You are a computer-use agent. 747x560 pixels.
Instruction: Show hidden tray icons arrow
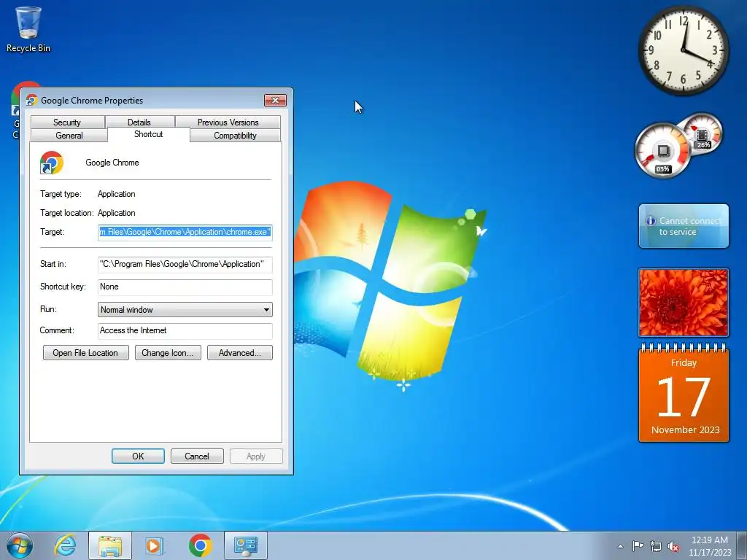click(x=620, y=546)
